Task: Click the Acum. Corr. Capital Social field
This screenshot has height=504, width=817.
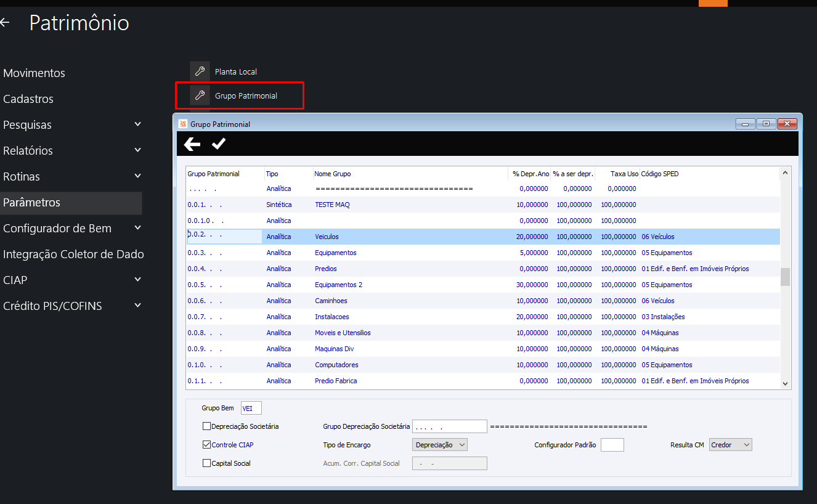Action: coord(449,463)
